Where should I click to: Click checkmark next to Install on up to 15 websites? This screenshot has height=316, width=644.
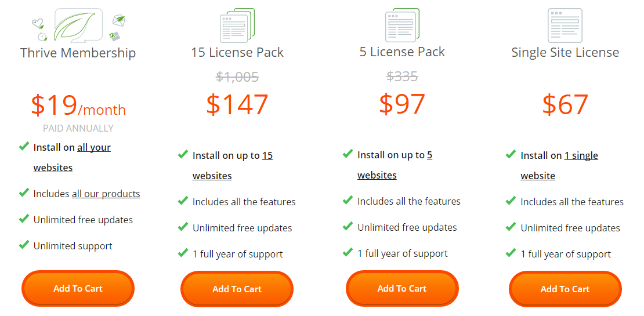[x=183, y=155]
